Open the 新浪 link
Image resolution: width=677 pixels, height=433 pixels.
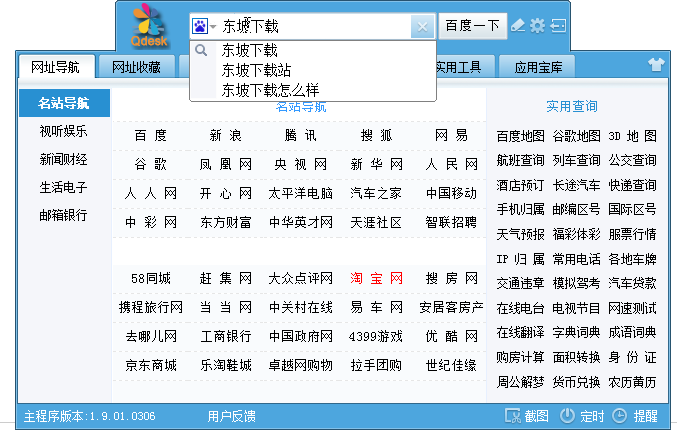(x=225, y=136)
